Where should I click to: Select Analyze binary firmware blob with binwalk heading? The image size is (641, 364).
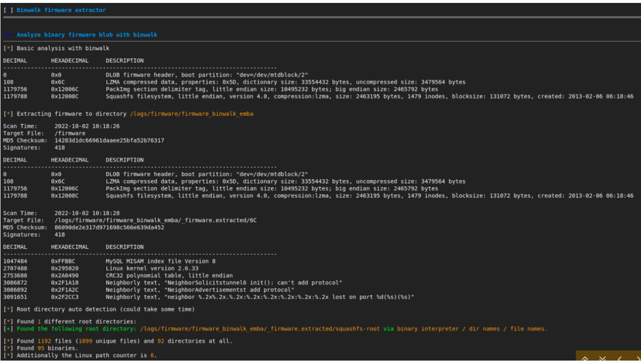[x=86, y=35]
